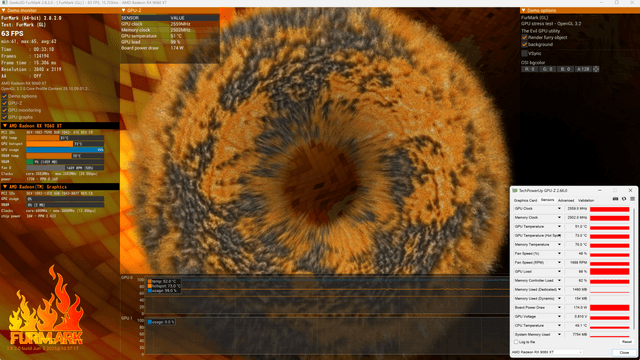Collapse the GPU-Z overlay panel arrow
The height and width of the screenshot is (360, 640).
[124, 10]
